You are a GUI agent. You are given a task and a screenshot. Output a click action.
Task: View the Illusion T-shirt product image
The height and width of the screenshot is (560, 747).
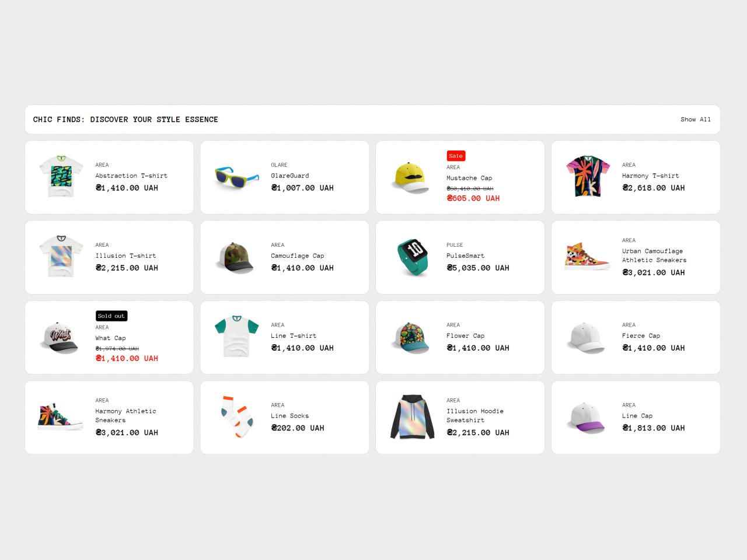coord(61,257)
